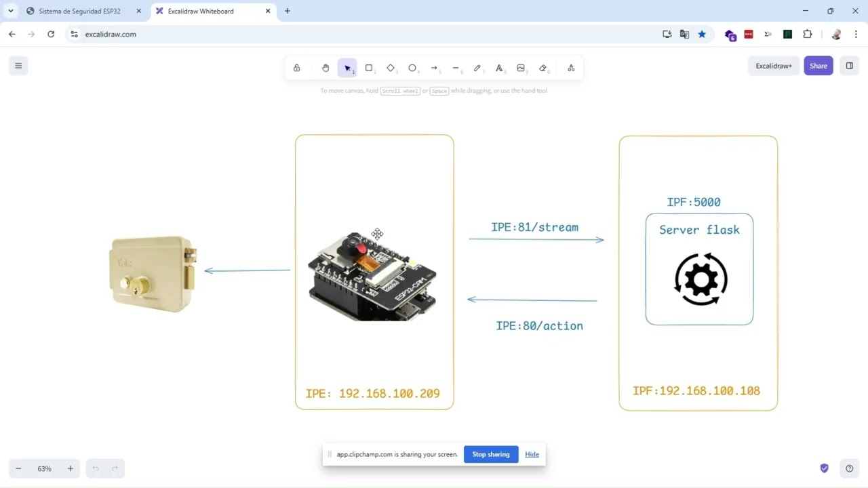Select the IPE:80/action text

coord(539,326)
